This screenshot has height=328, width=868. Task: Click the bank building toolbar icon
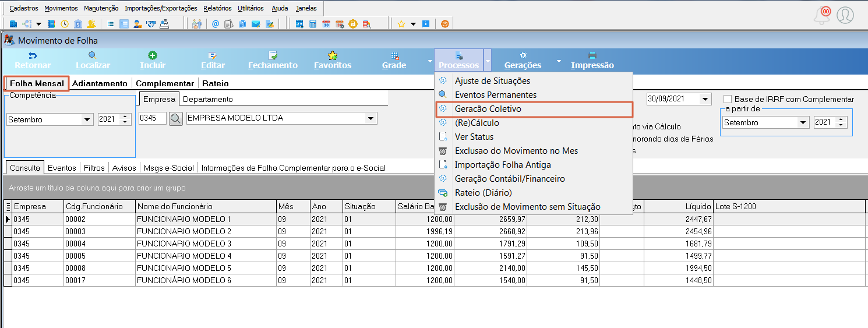(78, 24)
